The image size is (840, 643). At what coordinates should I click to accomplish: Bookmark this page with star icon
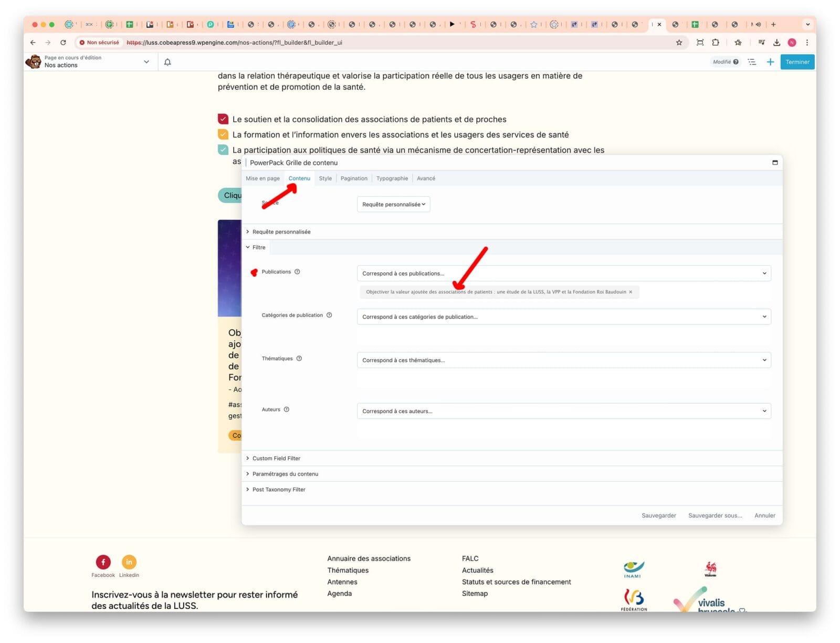679,43
